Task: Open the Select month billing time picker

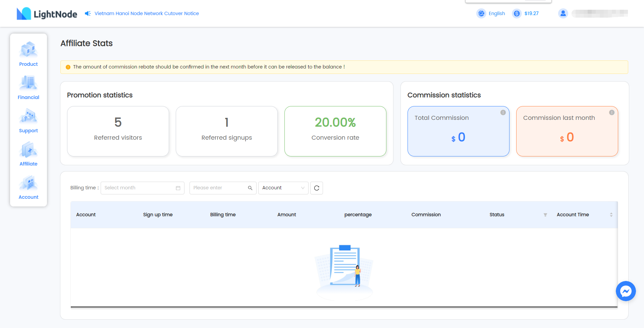Action: [x=143, y=188]
